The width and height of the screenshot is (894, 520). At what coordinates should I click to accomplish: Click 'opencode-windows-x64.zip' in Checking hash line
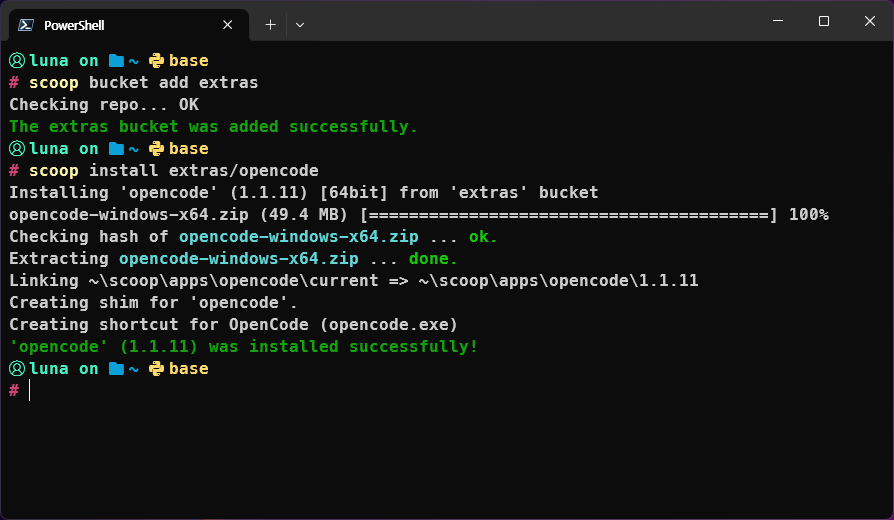tap(299, 237)
